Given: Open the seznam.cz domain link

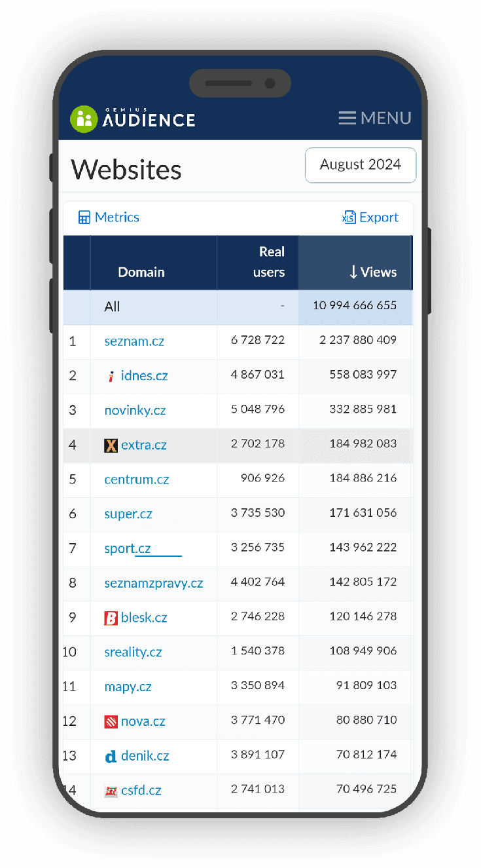Looking at the screenshot, I should coord(134,341).
